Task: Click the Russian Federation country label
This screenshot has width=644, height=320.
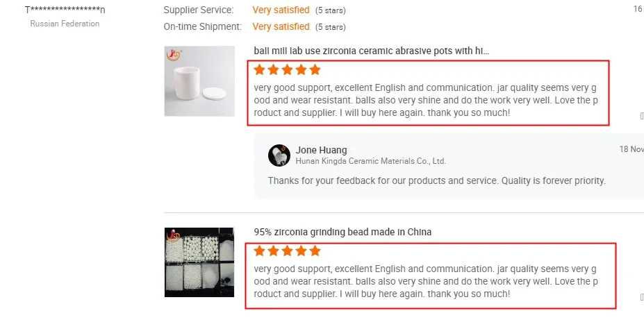Action: (65, 24)
